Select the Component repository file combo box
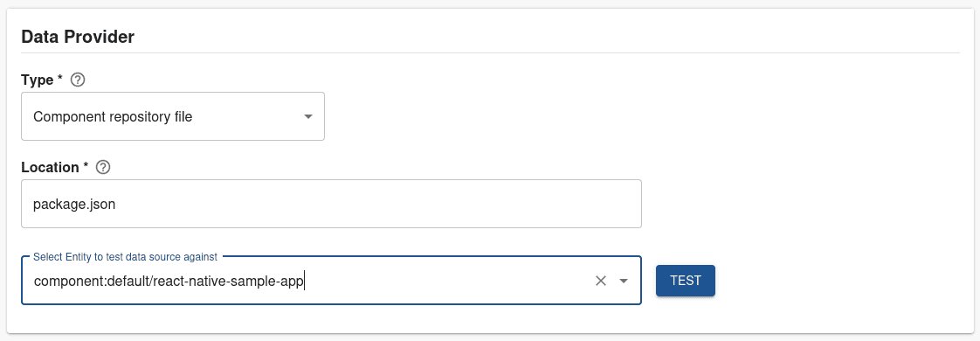Viewport: 980px width, 341px height. tap(172, 116)
